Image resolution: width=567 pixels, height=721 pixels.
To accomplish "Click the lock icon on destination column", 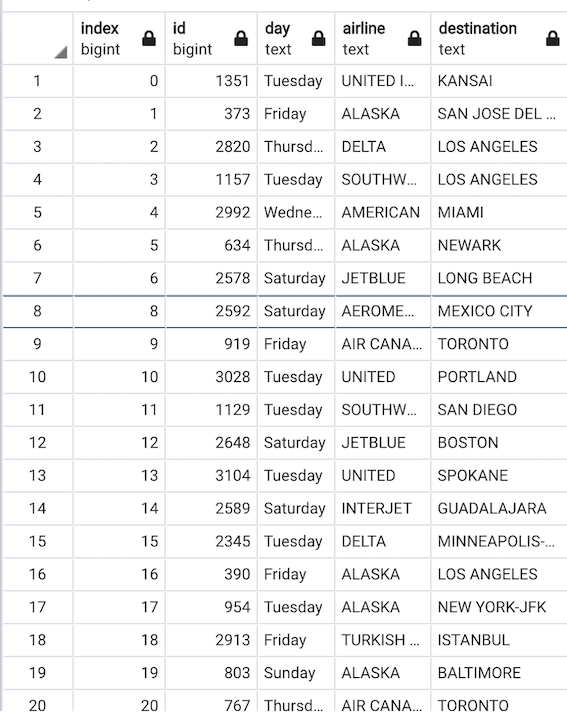I will 553,39.
